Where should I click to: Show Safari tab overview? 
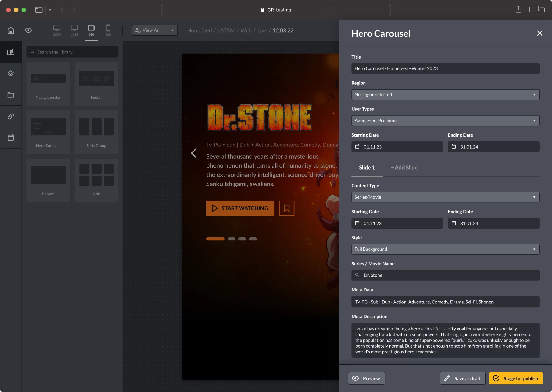pyautogui.click(x=541, y=9)
